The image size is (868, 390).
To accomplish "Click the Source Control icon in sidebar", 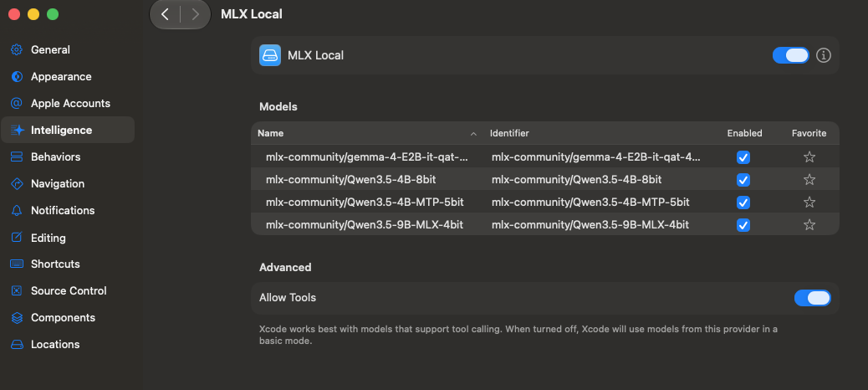I will tap(17, 291).
